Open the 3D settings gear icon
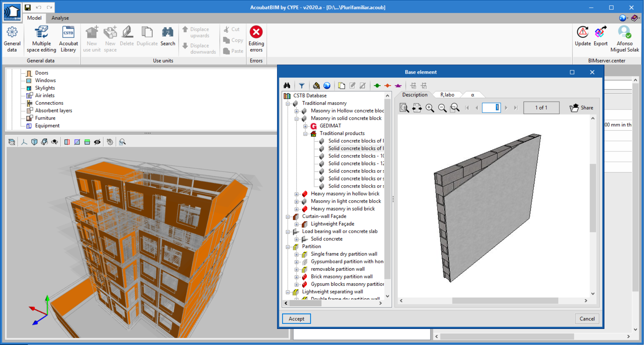644x345 pixels. 110,141
